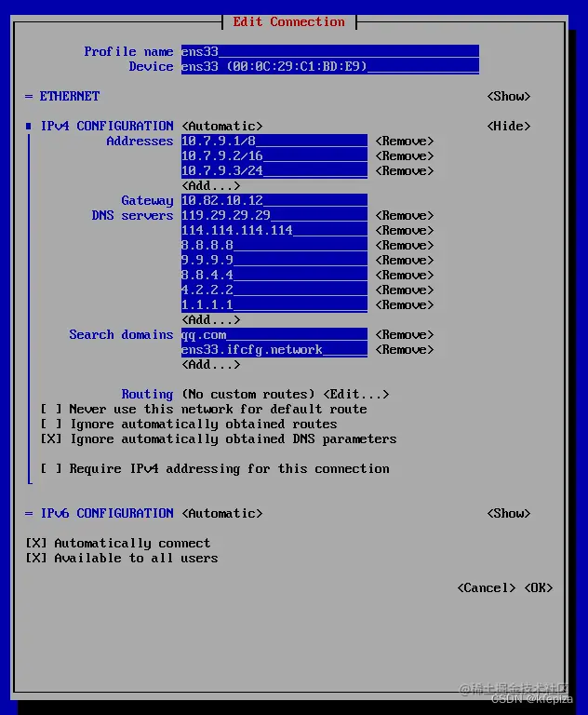Image resolution: width=588 pixels, height=715 pixels.
Task: Cancel the connection edit
Action: click(x=487, y=587)
